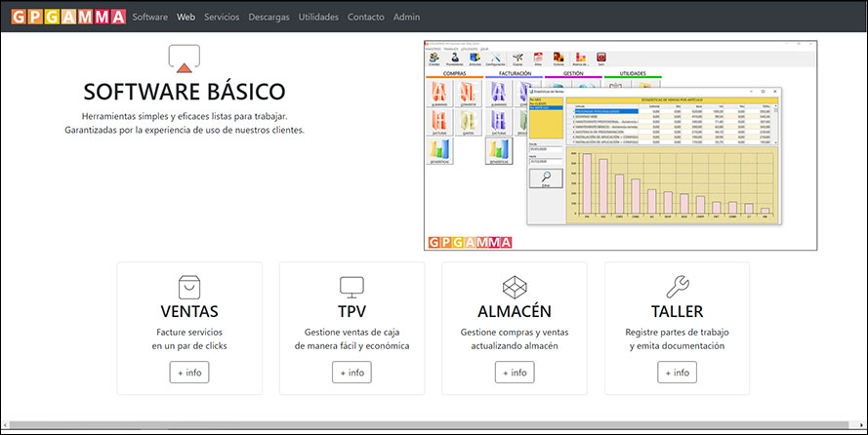Image resolution: width=868 pixels, height=435 pixels.
Task: Click Facturación Facturas purple icon in screenshot
Action: 499,122
